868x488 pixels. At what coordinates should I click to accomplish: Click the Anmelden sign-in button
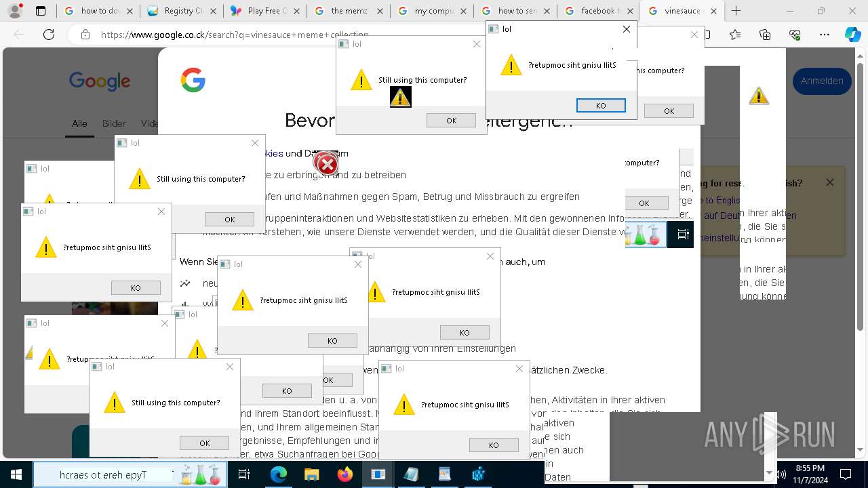click(822, 81)
